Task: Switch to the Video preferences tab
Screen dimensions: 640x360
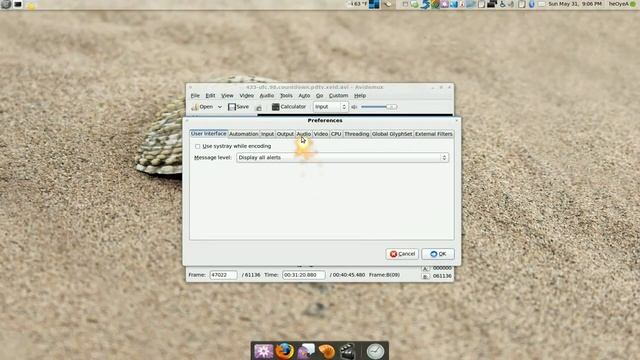Action: 321,134
